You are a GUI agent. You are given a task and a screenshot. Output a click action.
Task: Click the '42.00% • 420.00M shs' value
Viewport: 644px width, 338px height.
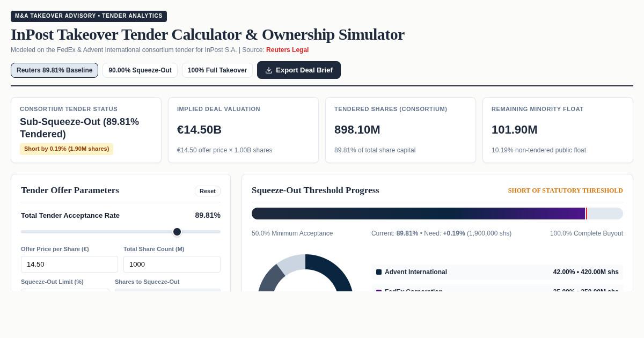point(586,272)
